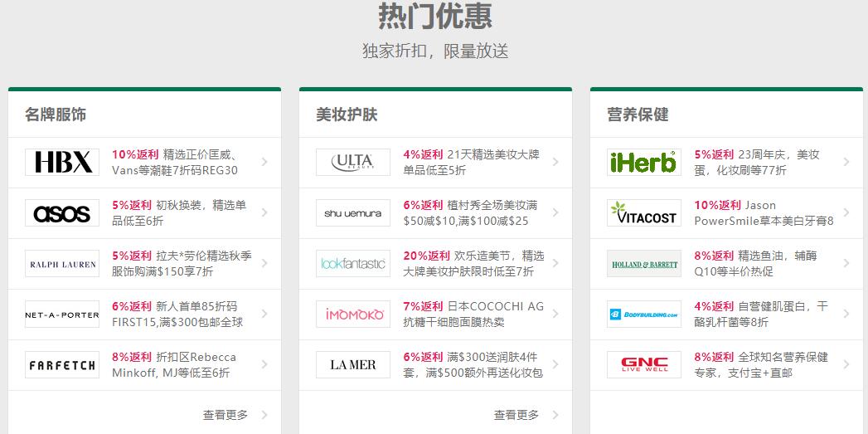Image resolution: width=868 pixels, height=434 pixels.
Task: Open the ASOS store logo
Action: pyautogui.click(x=62, y=212)
